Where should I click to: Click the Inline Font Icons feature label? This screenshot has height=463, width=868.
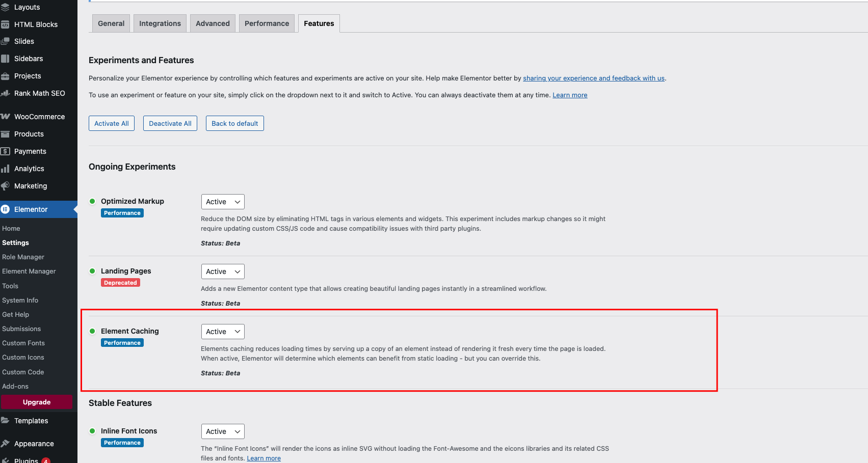pyautogui.click(x=129, y=431)
